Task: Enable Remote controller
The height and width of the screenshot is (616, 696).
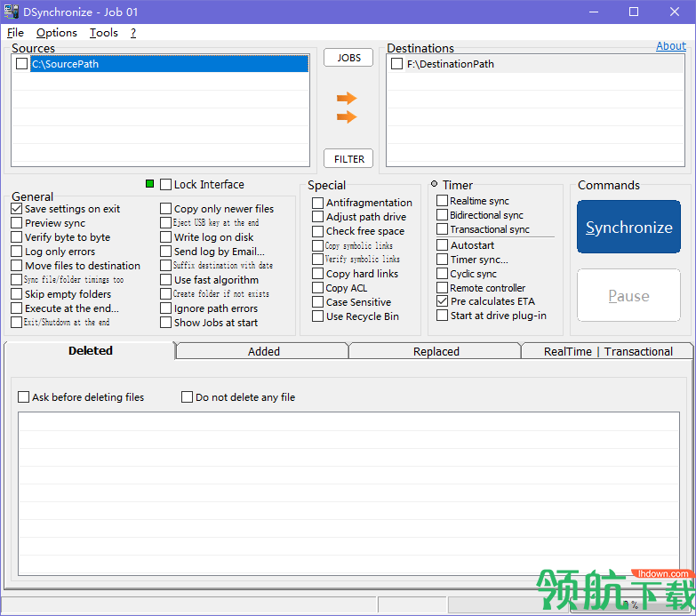Action: (442, 288)
